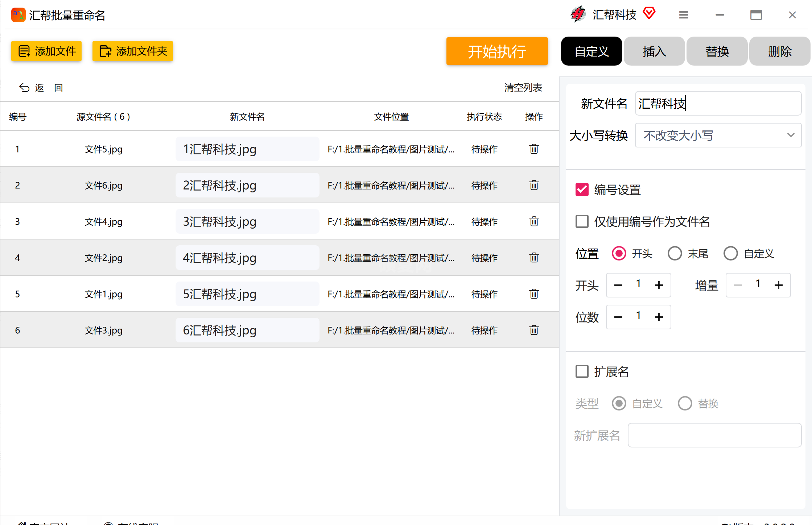The image size is (812, 525).
Task: Delete row 1 with the trash icon
Action: click(534, 149)
